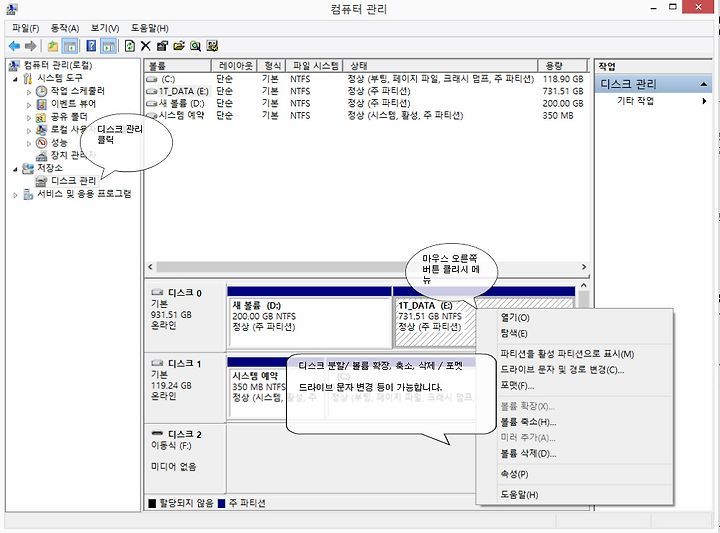Choose 도움말(H) in the context menu

[x=575, y=494]
